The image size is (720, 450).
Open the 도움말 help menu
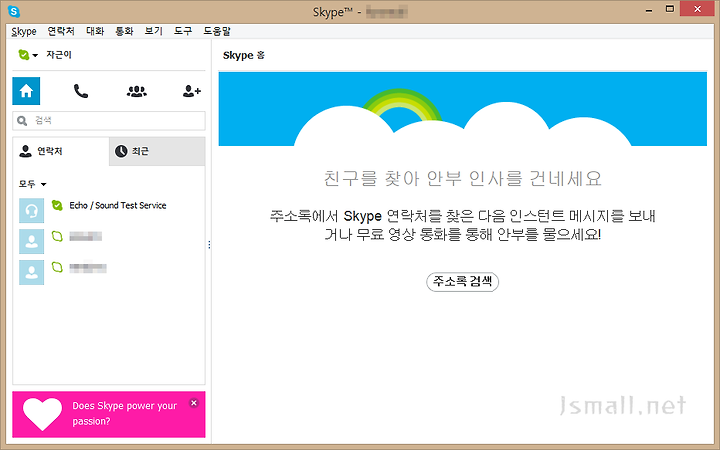[x=217, y=31]
